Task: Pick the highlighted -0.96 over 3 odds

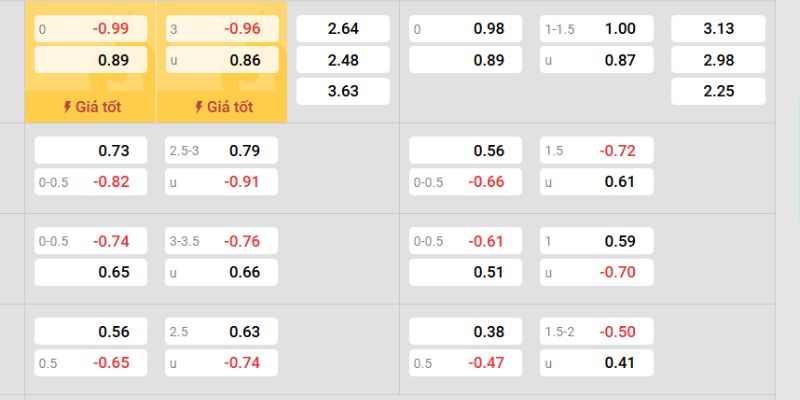Action: 221,29
